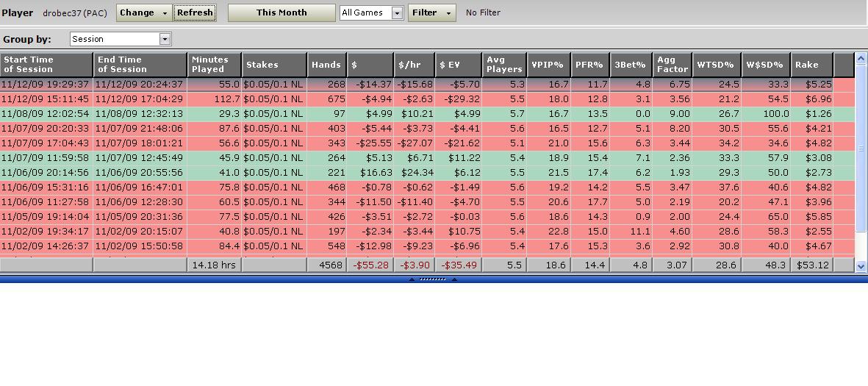Click the -$27.07 per hour cell
Image resolution: width=868 pixels, height=386 pixels.
[x=414, y=143]
